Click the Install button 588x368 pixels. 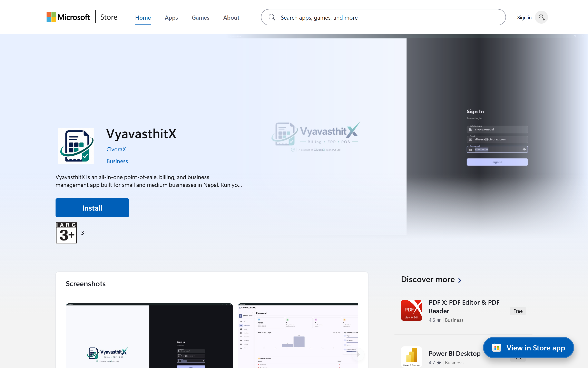point(92,208)
